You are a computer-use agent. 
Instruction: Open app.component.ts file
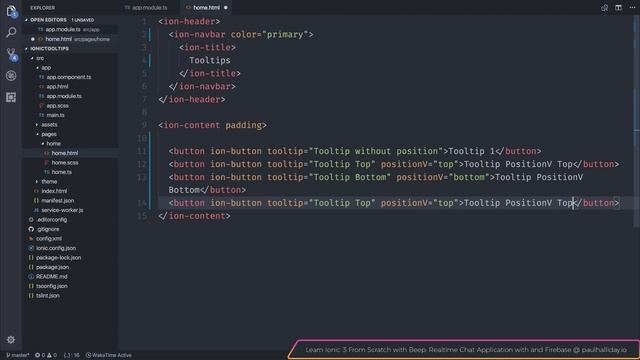tap(70, 77)
